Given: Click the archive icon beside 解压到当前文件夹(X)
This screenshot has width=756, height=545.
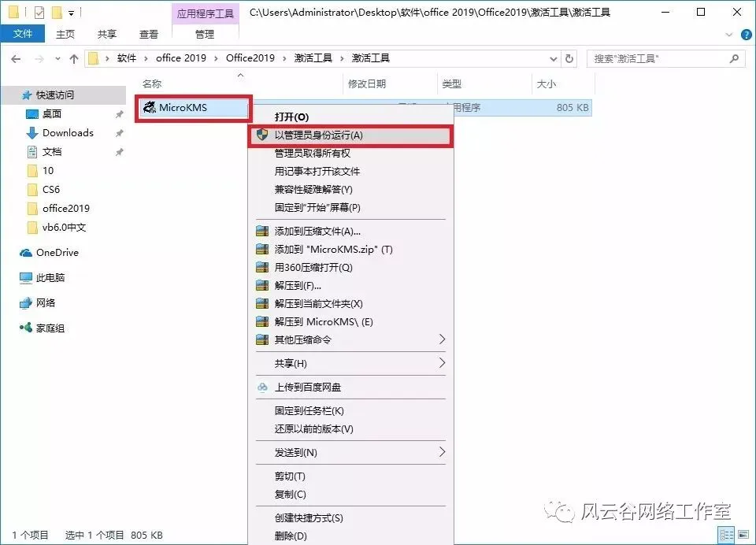Looking at the screenshot, I should (262, 303).
